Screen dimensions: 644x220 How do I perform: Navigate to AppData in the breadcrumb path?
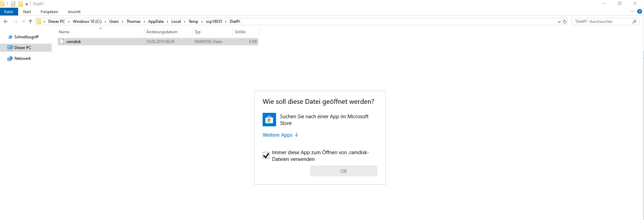click(x=156, y=21)
